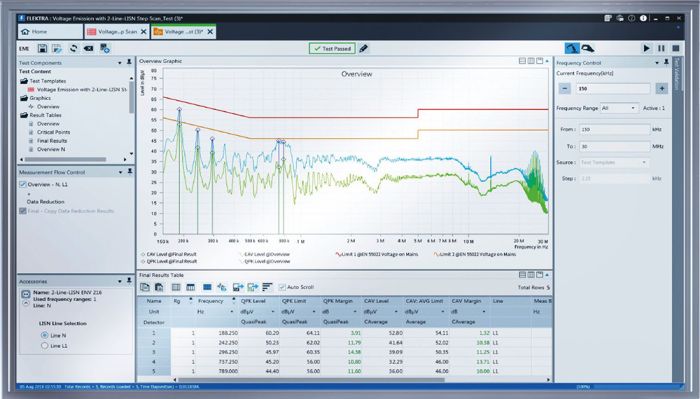
Task: Click the info icon in the title bar
Action: (643, 18)
